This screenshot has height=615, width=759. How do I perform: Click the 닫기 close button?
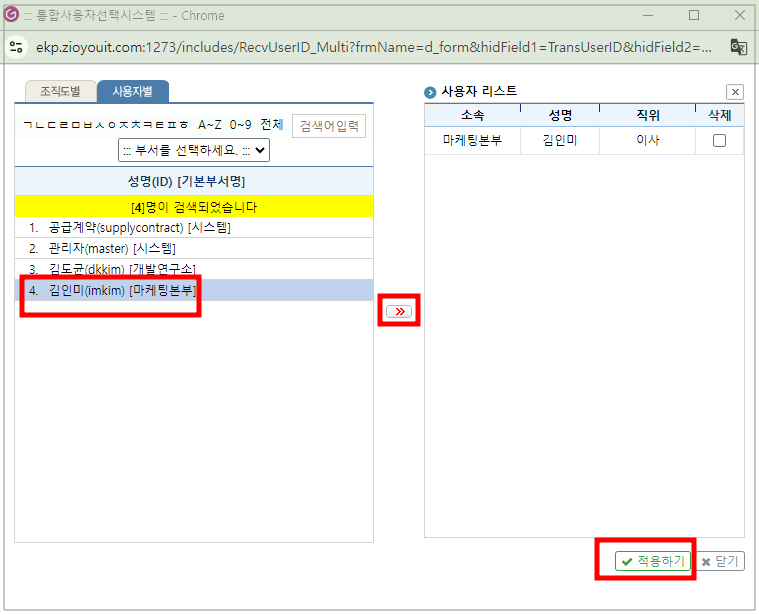pyautogui.click(x=720, y=561)
